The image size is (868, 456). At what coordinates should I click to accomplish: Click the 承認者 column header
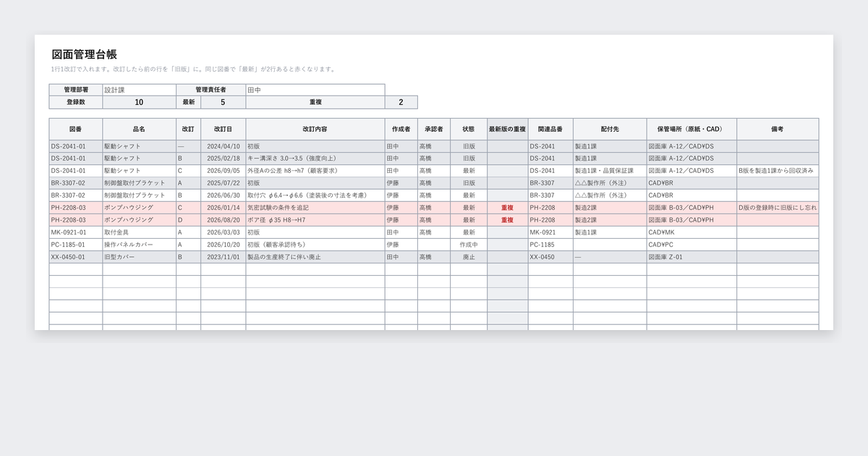(434, 129)
